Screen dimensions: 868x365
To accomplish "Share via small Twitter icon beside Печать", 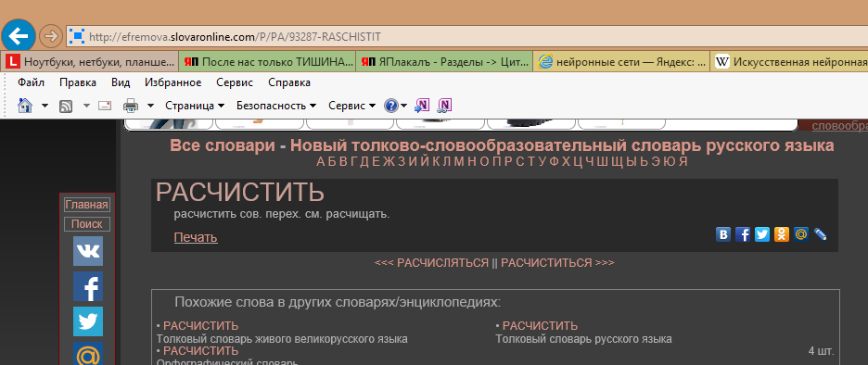I will 762,234.
